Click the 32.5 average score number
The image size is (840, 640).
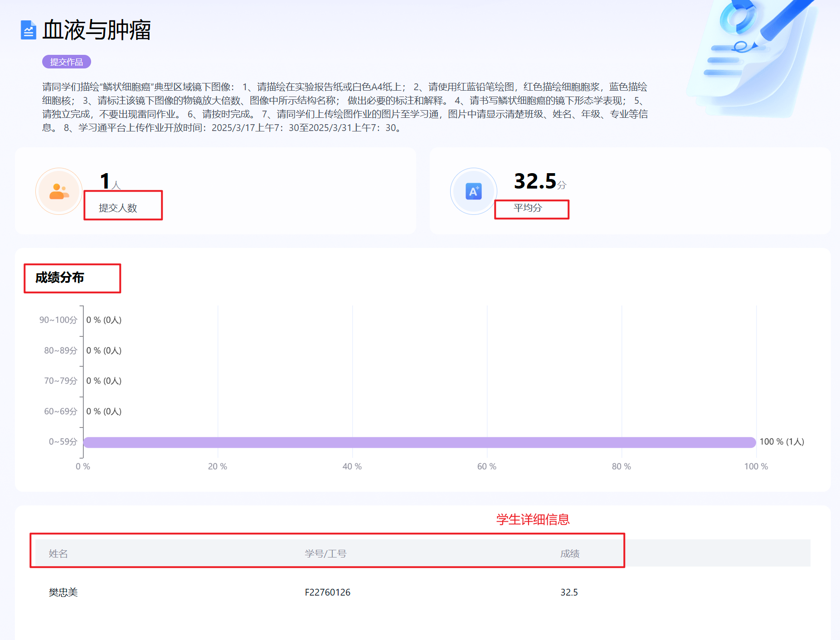coord(535,181)
